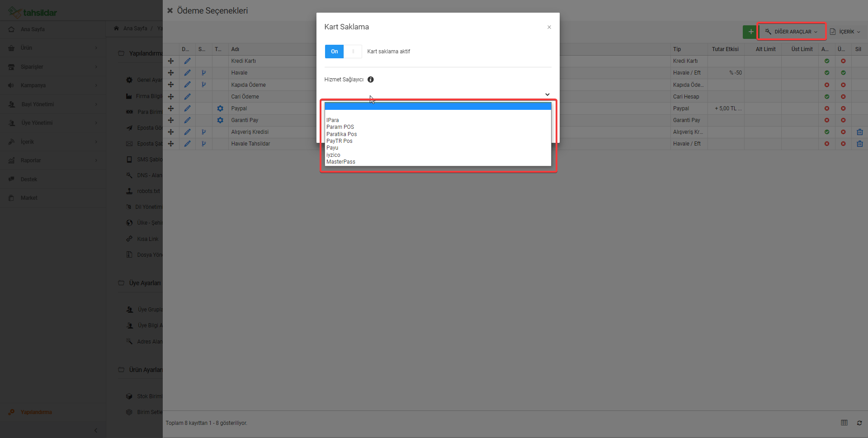Close the Ödeme Seçenekleri panel
The width and height of the screenshot is (868, 438).
pyautogui.click(x=170, y=10)
